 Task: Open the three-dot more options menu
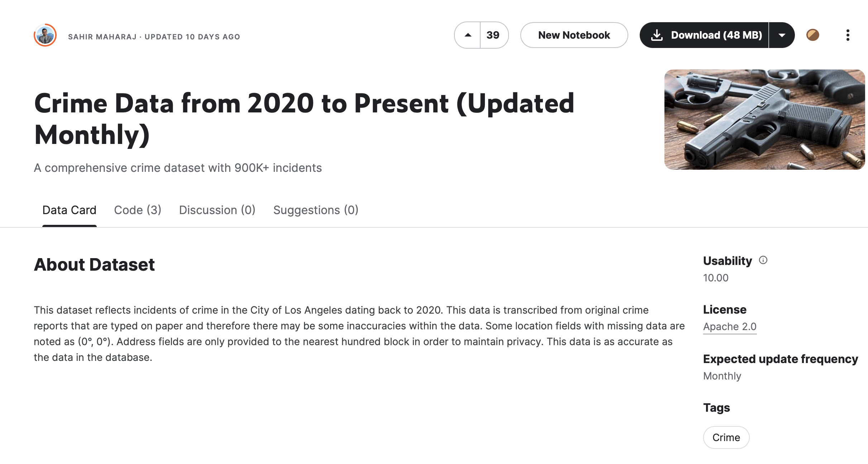click(x=848, y=35)
